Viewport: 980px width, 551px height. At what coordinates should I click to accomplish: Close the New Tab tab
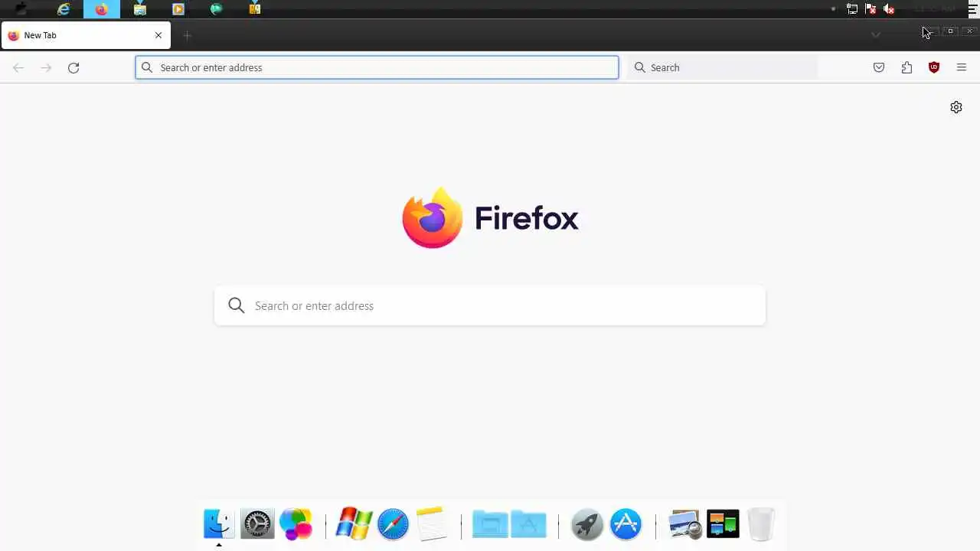click(158, 35)
